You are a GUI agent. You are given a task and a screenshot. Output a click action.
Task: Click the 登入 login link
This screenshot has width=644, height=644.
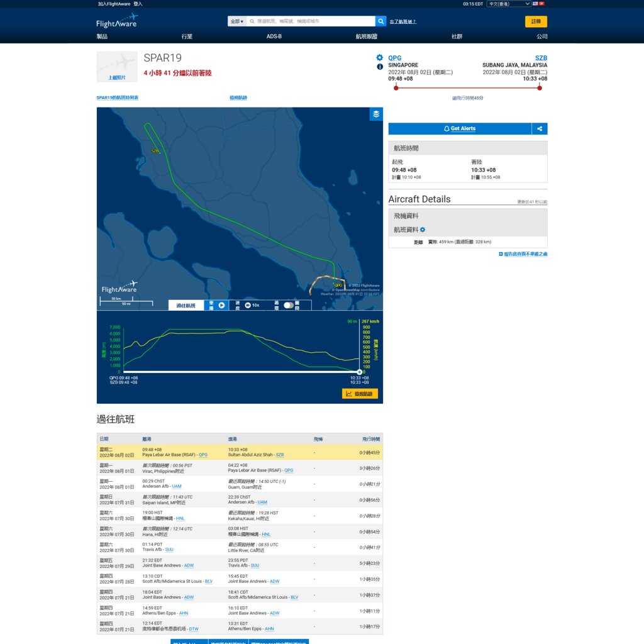point(138,4)
